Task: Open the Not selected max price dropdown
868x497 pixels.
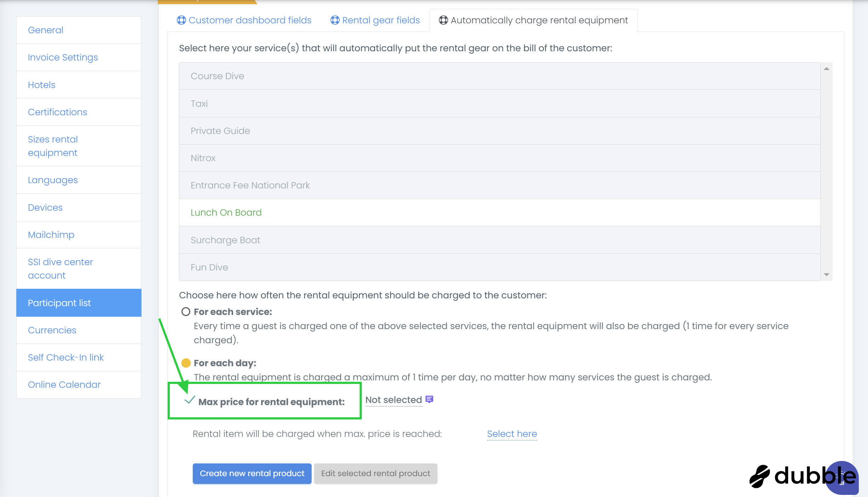Action: click(393, 400)
